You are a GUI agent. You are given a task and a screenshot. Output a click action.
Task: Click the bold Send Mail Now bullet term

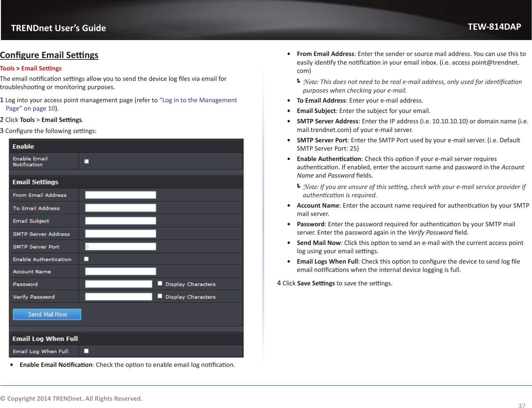coord(319,243)
